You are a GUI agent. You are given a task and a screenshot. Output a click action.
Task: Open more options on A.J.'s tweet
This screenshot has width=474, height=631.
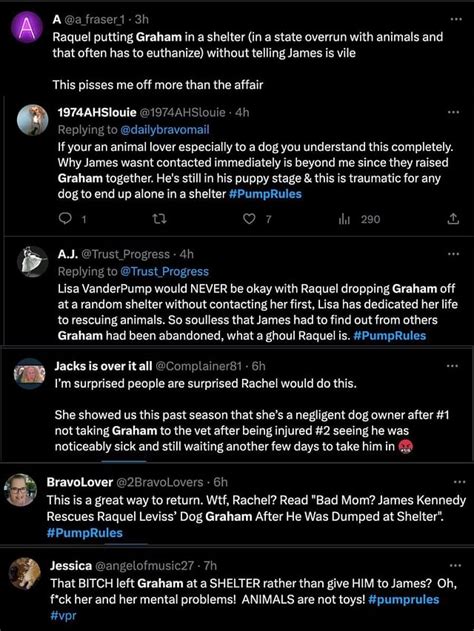coord(453,254)
